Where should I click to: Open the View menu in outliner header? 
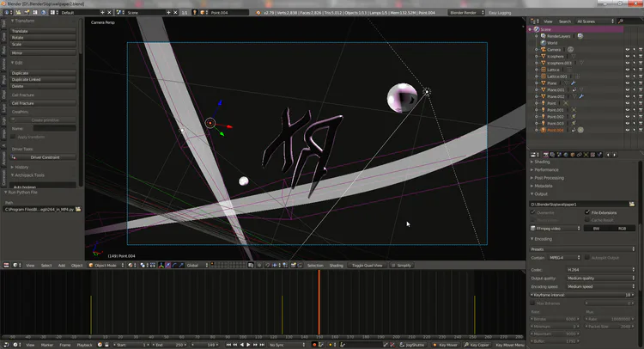pos(548,21)
